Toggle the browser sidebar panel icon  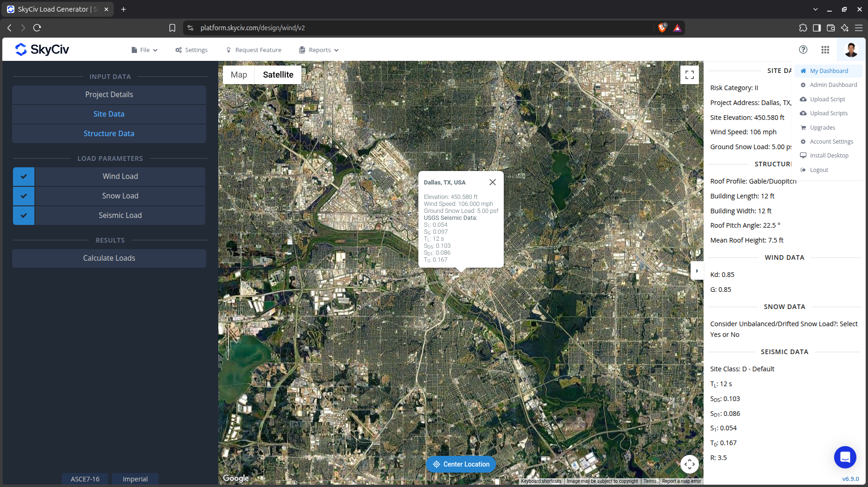click(x=817, y=28)
